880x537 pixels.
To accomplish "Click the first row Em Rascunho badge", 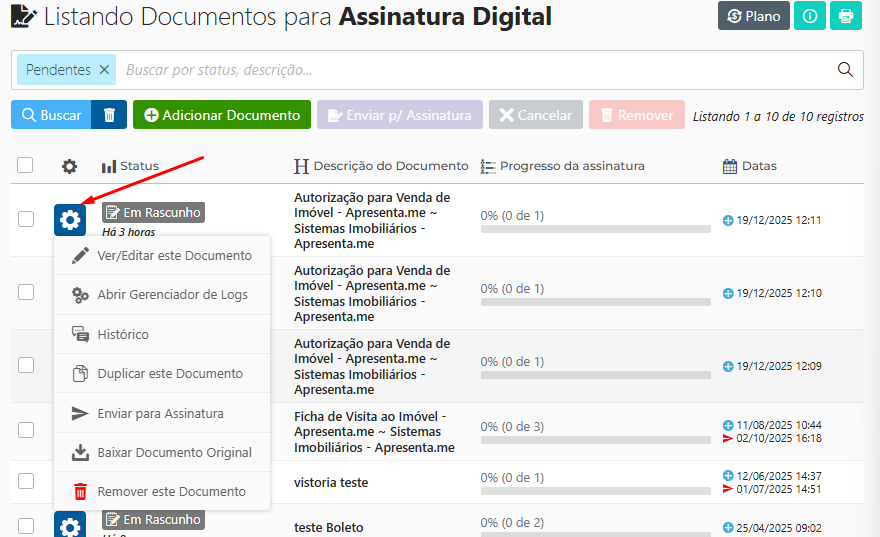I will pyautogui.click(x=153, y=213).
